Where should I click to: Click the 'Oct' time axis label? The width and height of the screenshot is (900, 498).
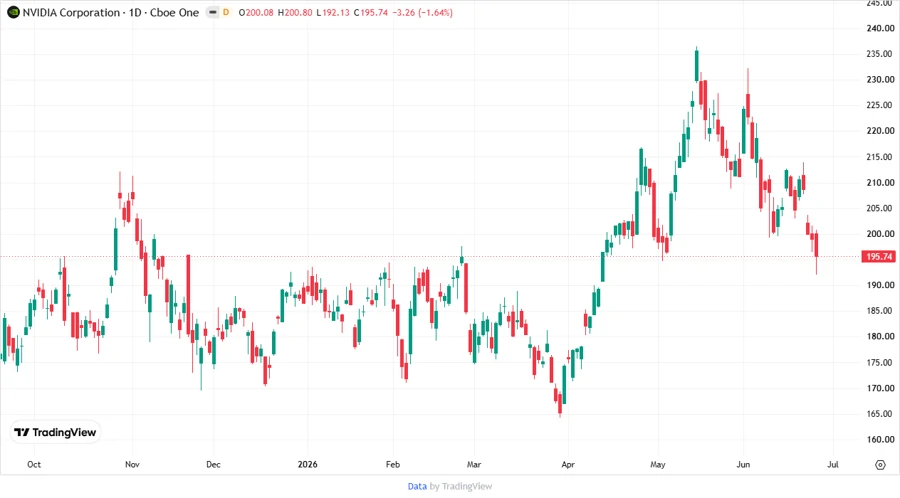34,465
